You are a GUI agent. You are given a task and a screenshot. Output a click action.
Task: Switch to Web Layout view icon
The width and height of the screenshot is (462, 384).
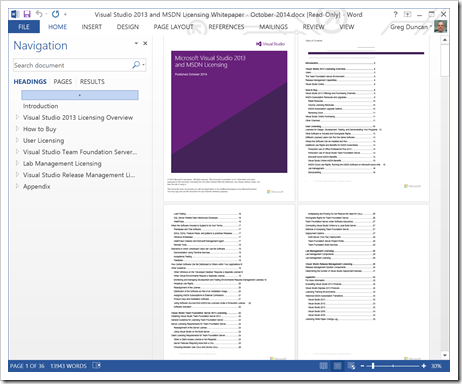tap(351, 366)
